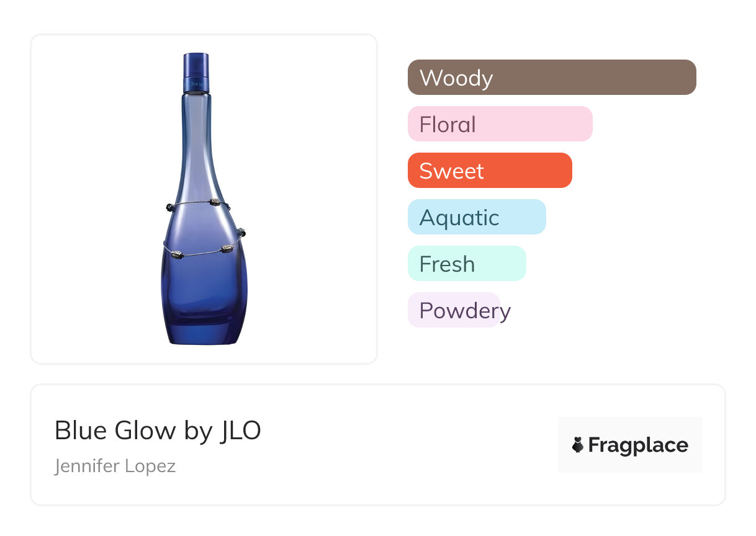Click the Fragplace bottle logo icon
756x536 pixels.
(578, 445)
